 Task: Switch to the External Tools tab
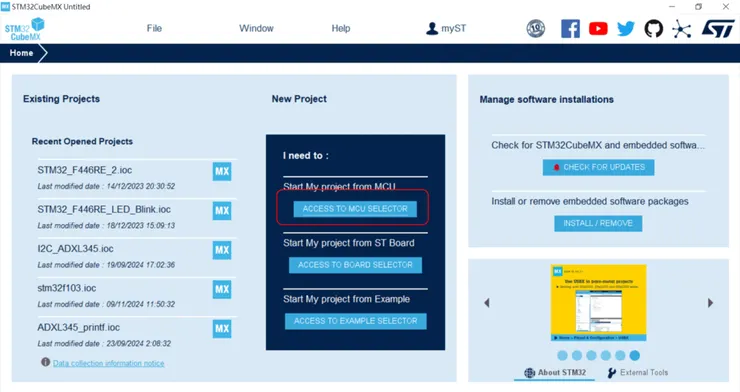(638, 373)
